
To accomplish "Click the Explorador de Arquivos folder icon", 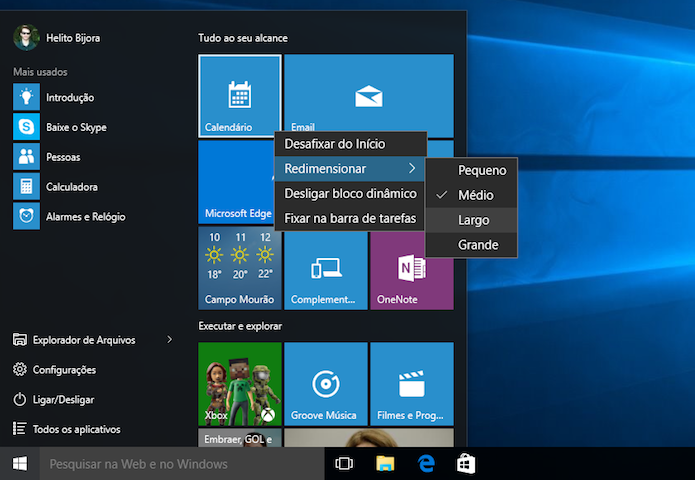I will click(x=20, y=340).
